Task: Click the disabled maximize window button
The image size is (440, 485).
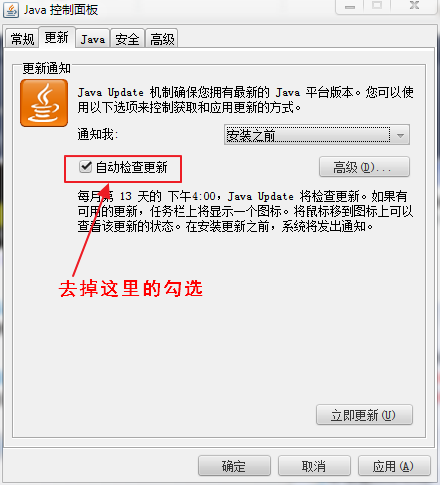Action: tap(377, 6)
